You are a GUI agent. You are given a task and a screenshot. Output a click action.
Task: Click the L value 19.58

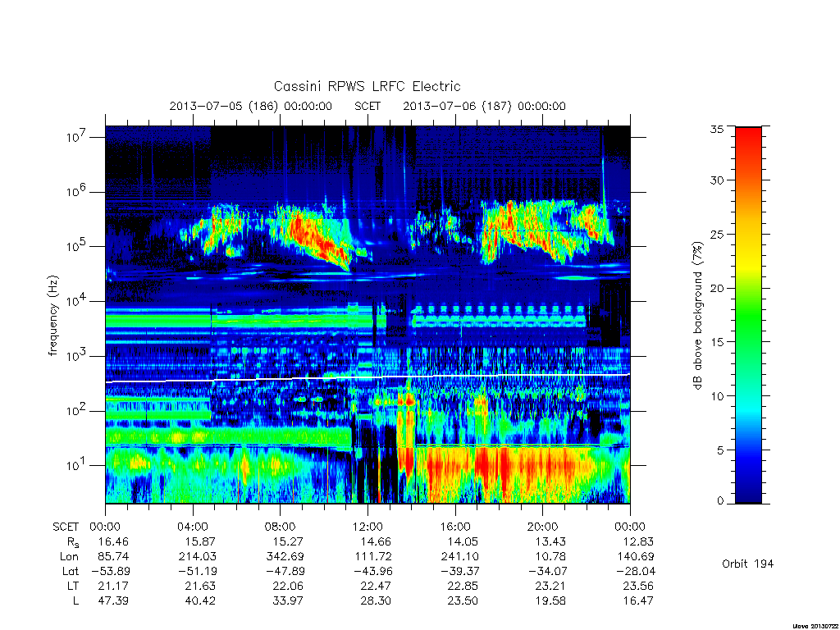click(550, 600)
